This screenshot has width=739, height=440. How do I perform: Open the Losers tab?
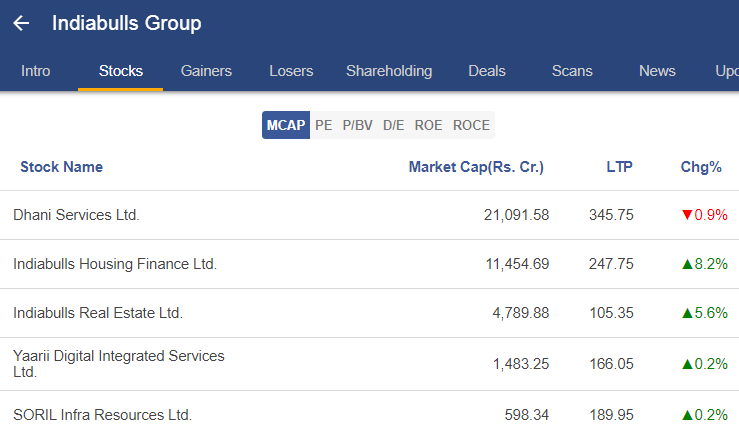291,71
